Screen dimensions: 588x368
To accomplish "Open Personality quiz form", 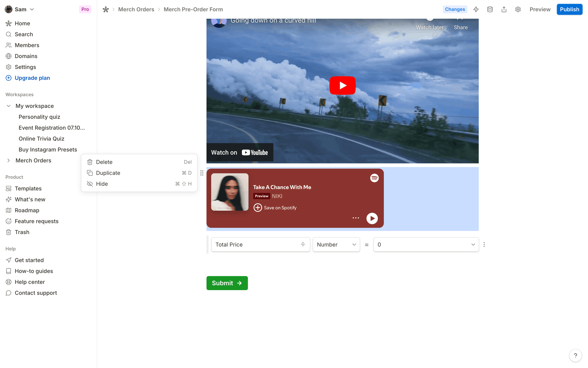I will pos(39,117).
